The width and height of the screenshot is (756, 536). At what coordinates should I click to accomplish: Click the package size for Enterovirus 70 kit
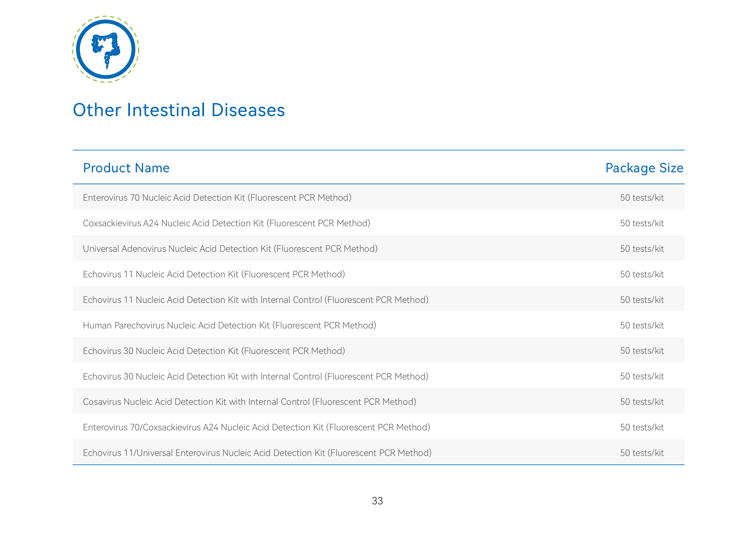(x=642, y=197)
